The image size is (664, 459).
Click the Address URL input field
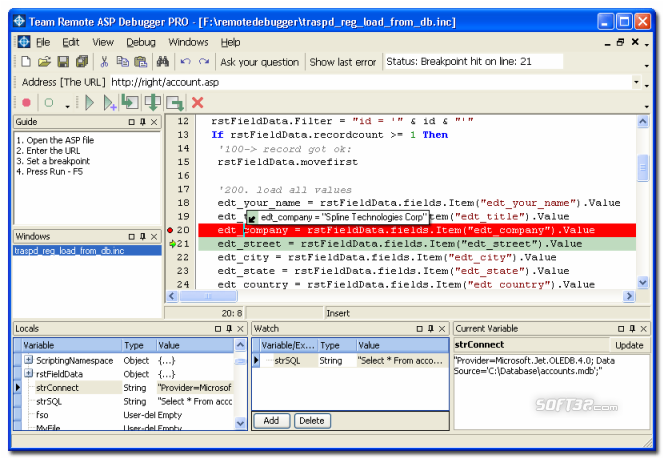click(371, 82)
